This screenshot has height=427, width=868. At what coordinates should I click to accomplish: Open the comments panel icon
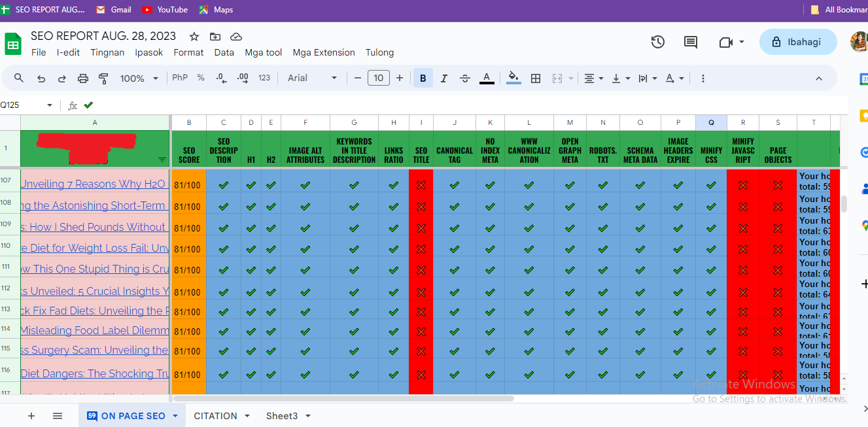coord(691,42)
